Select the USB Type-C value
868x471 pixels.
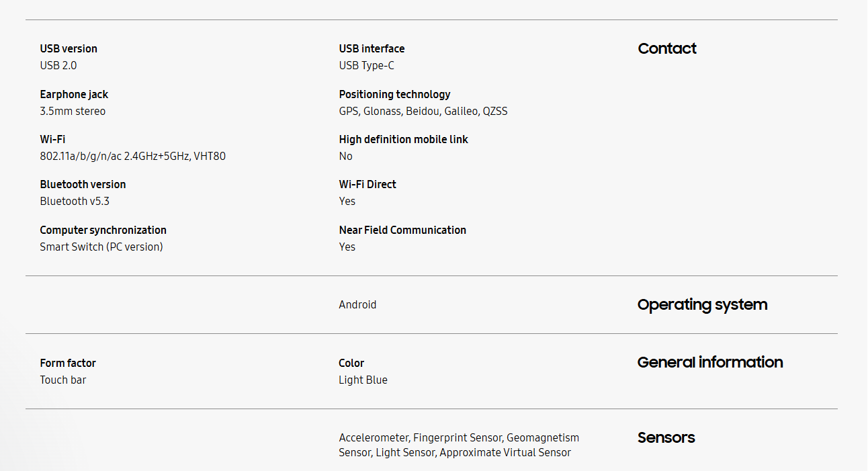point(367,65)
